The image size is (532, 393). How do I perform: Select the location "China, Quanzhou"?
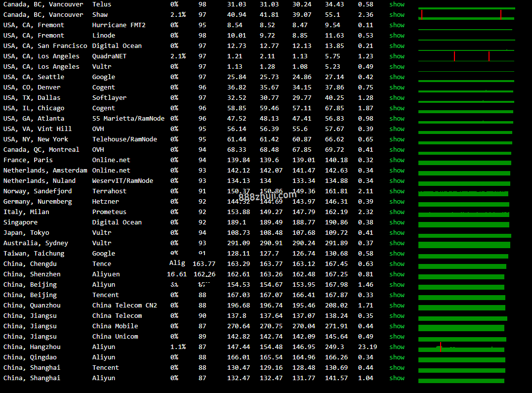32,306
